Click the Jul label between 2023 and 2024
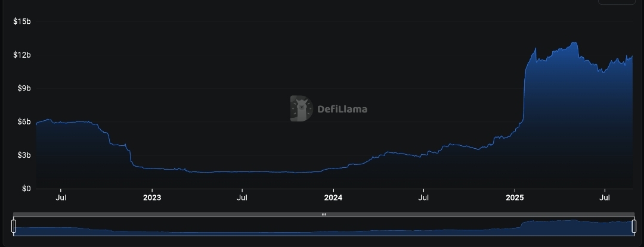The image size is (644, 247). 242,198
